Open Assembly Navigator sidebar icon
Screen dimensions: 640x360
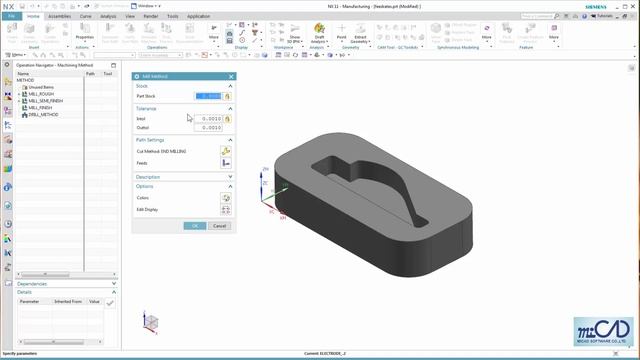click(8, 82)
